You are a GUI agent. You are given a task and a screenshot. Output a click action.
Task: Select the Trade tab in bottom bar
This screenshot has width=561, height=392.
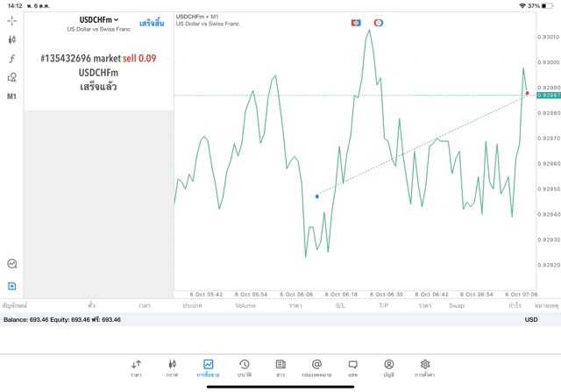point(208,367)
